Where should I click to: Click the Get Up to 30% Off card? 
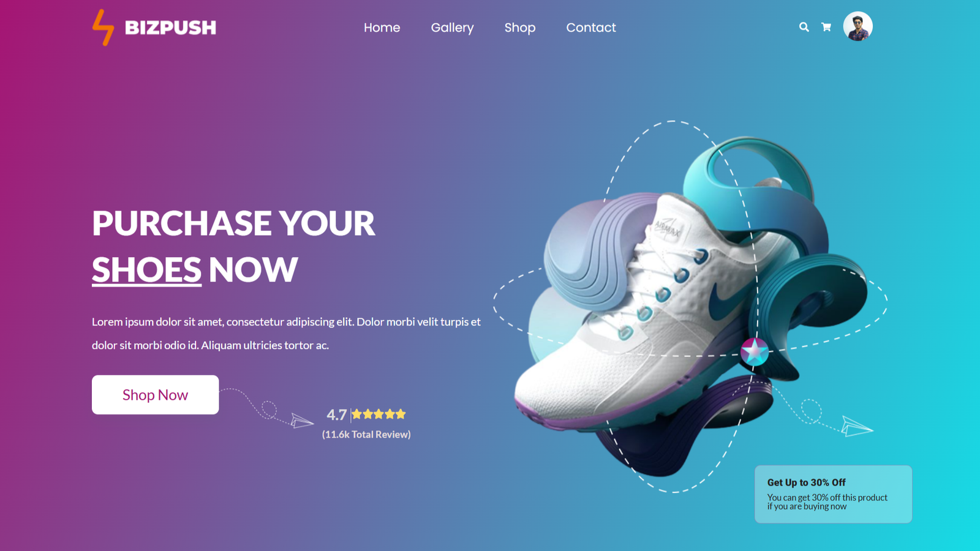click(833, 494)
